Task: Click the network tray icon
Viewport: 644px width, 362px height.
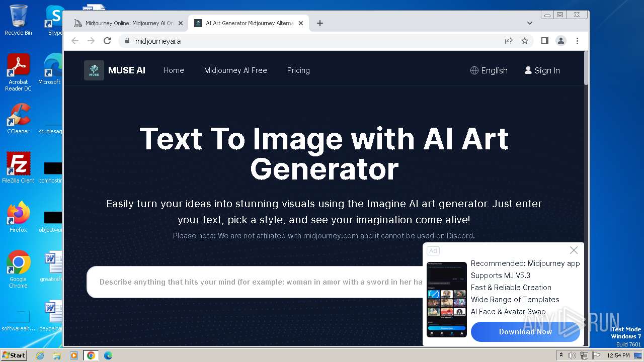Action: [584, 355]
